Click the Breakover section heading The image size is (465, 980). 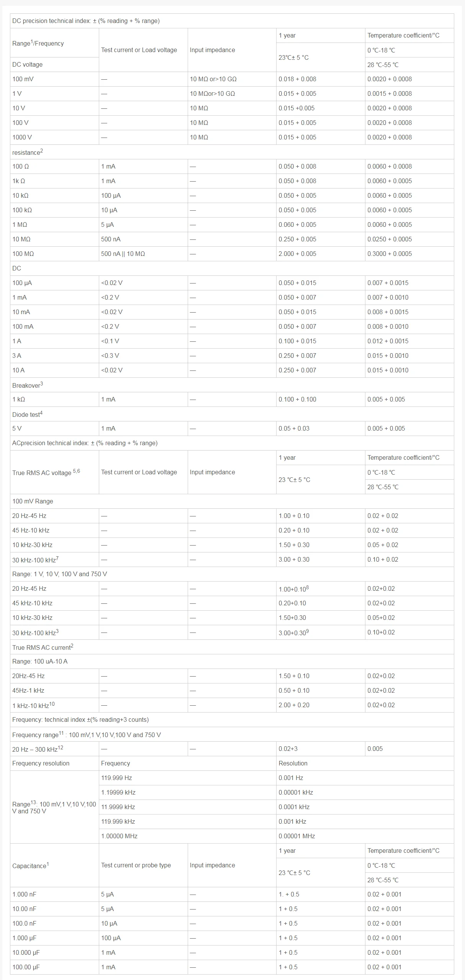click(28, 385)
